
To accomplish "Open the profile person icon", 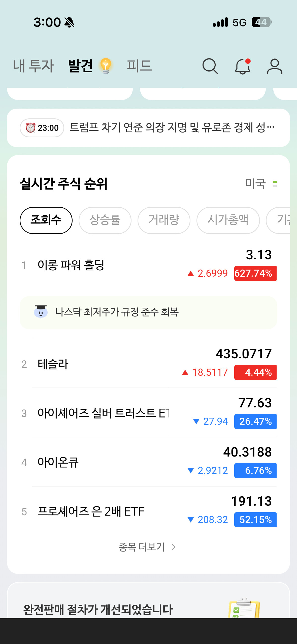I will tap(275, 66).
